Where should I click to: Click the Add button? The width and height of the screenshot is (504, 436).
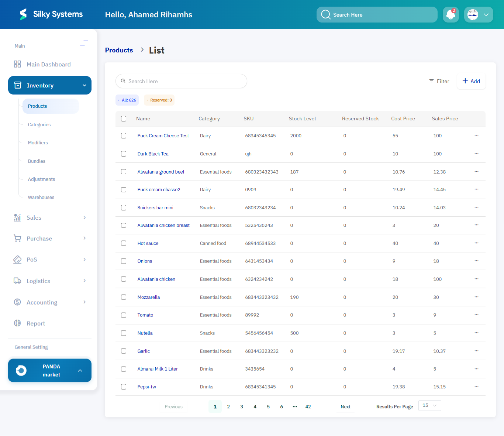(x=471, y=81)
